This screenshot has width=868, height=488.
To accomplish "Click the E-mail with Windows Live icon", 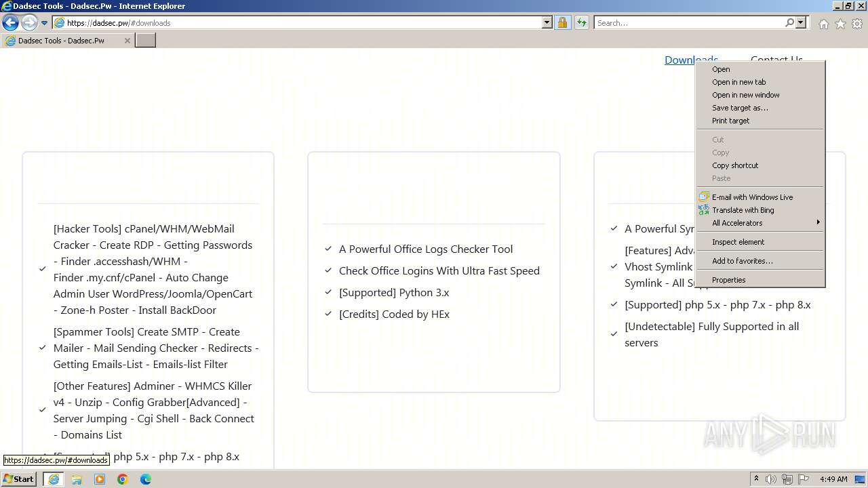I will (x=704, y=197).
